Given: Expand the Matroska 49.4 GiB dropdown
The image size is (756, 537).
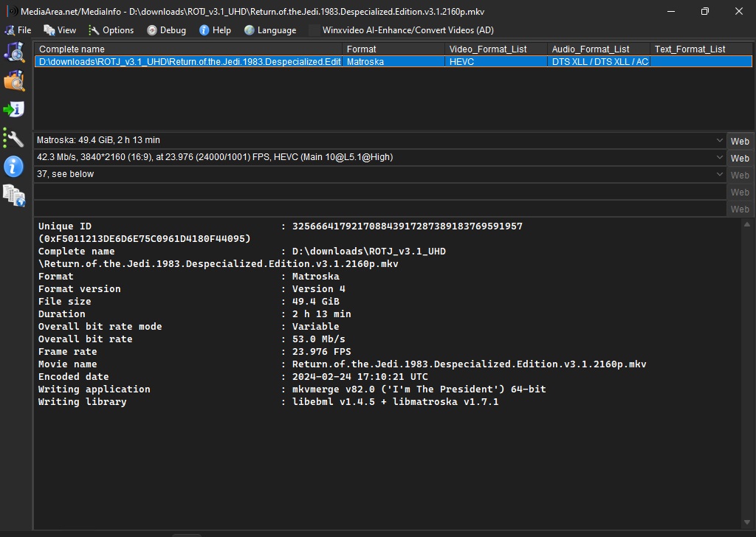Looking at the screenshot, I should pos(720,140).
